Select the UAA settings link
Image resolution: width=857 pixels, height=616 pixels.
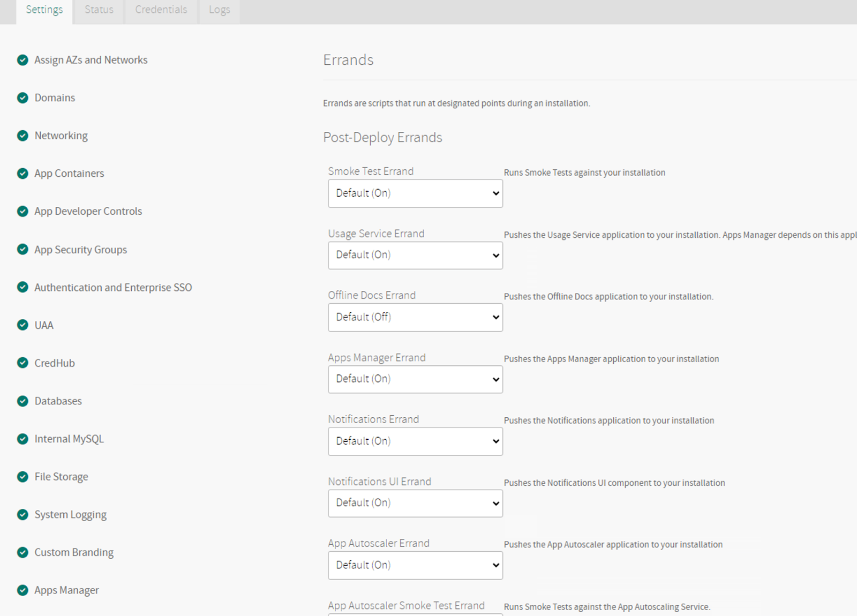pyautogui.click(x=44, y=325)
